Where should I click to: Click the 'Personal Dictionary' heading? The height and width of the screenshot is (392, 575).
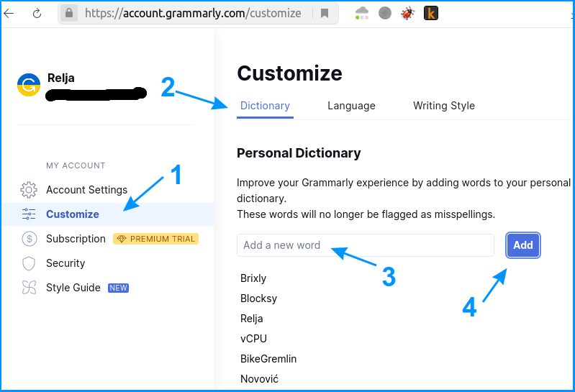tap(299, 153)
